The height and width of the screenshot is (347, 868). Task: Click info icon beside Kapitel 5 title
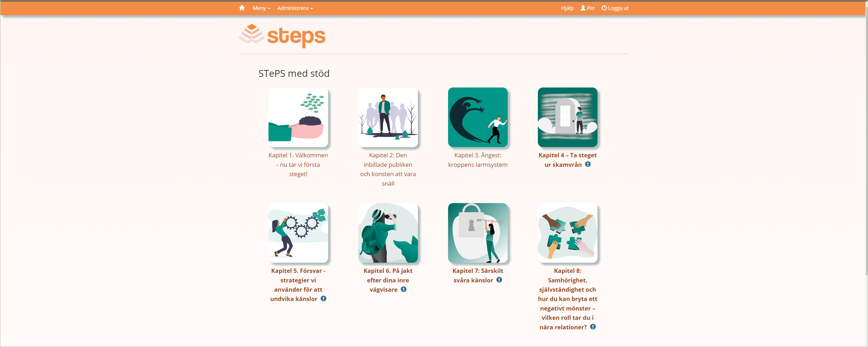coord(324,299)
